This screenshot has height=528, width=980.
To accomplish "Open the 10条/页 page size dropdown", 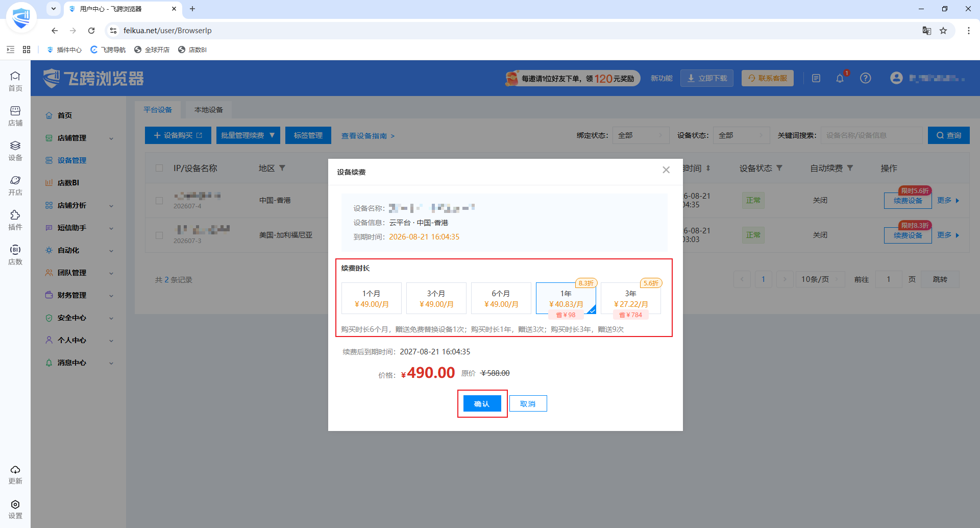I will (820, 279).
